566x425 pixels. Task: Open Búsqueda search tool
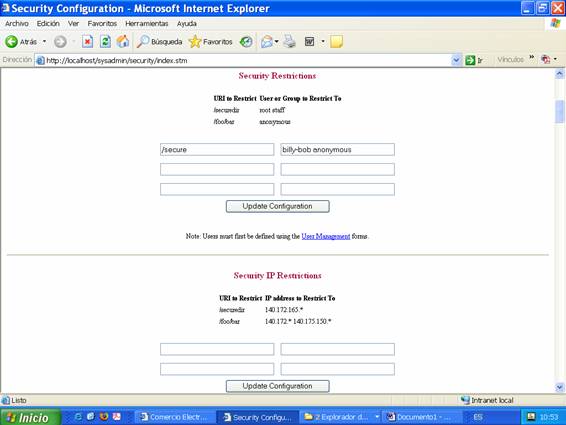(159, 42)
